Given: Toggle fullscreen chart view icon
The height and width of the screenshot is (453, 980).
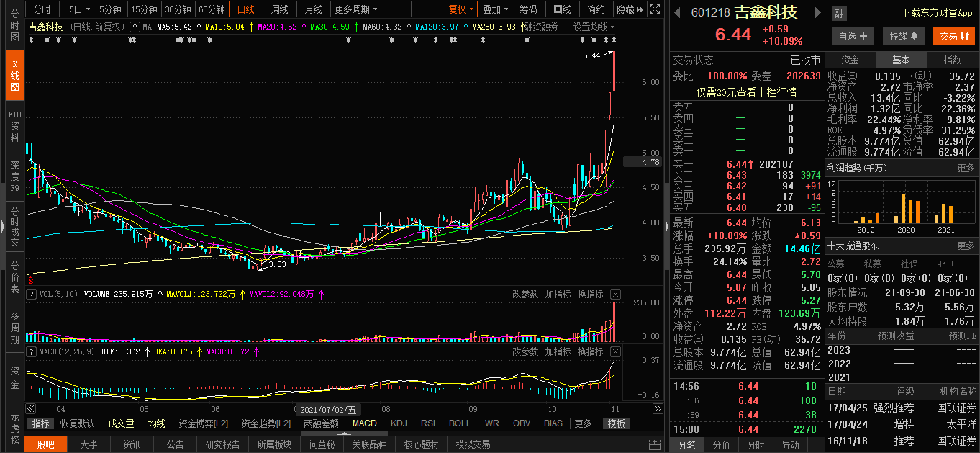Looking at the screenshot, I should [x=654, y=9].
